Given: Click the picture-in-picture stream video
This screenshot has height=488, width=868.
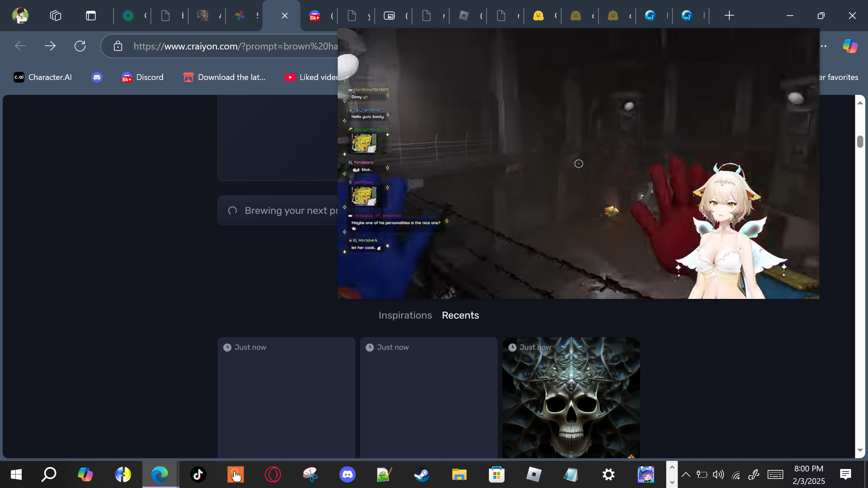Looking at the screenshot, I should (x=578, y=164).
